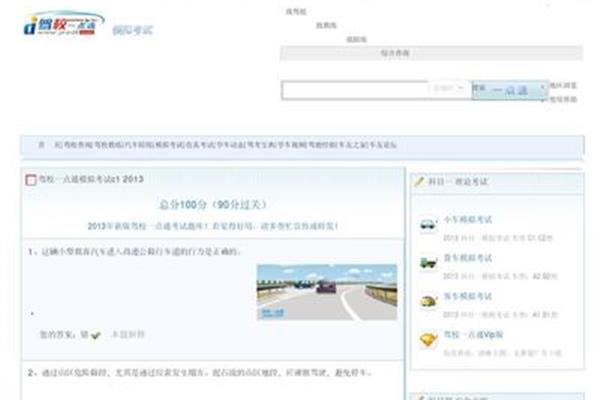
Task: Click question 1 text about highway lane
Action: (x=134, y=251)
